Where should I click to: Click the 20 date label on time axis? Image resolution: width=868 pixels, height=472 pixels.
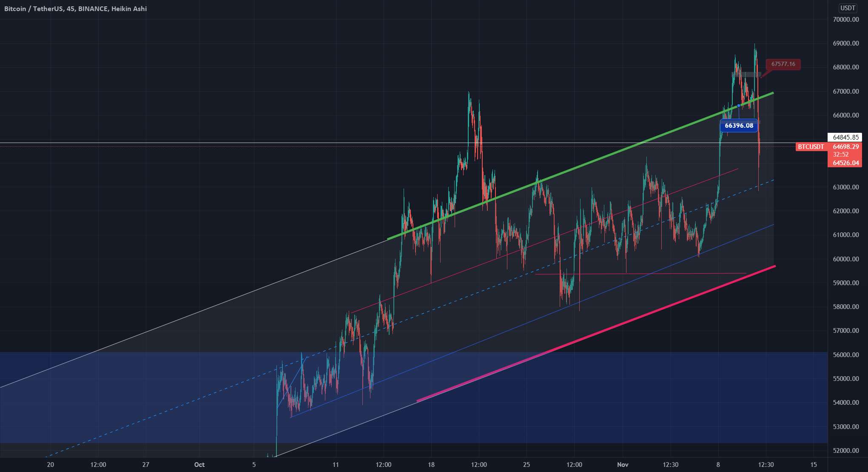[x=50, y=465]
